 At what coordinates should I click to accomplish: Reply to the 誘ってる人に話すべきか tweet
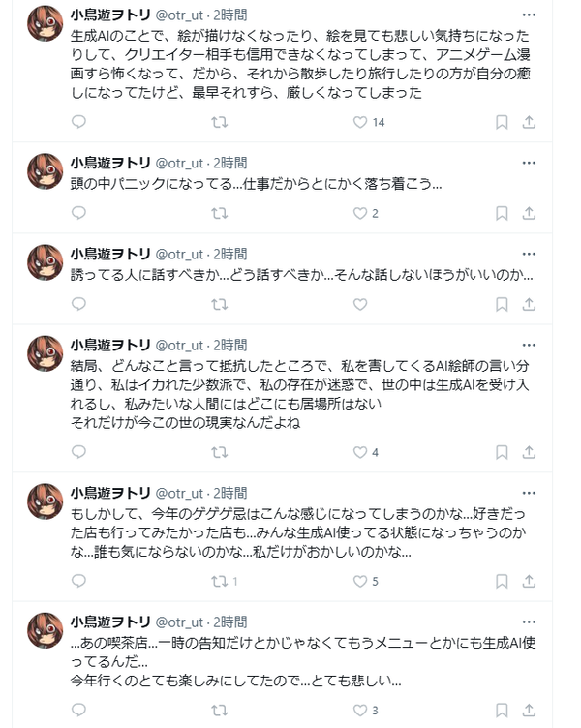click(78, 304)
